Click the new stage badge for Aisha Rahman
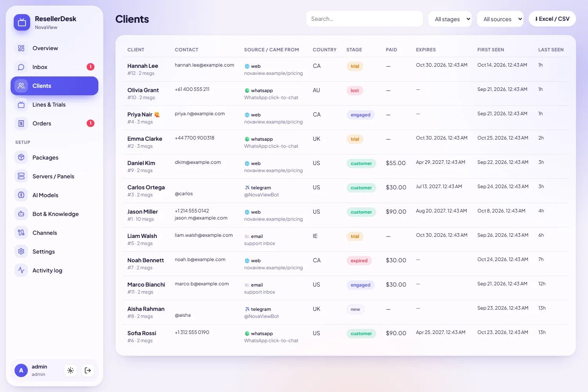 pyautogui.click(x=356, y=309)
